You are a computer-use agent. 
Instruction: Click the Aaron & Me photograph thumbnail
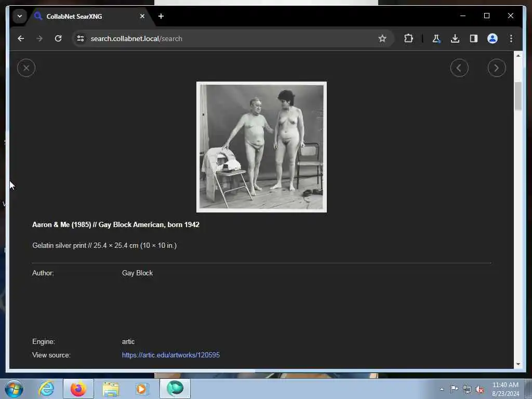click(x=261, y=147)
